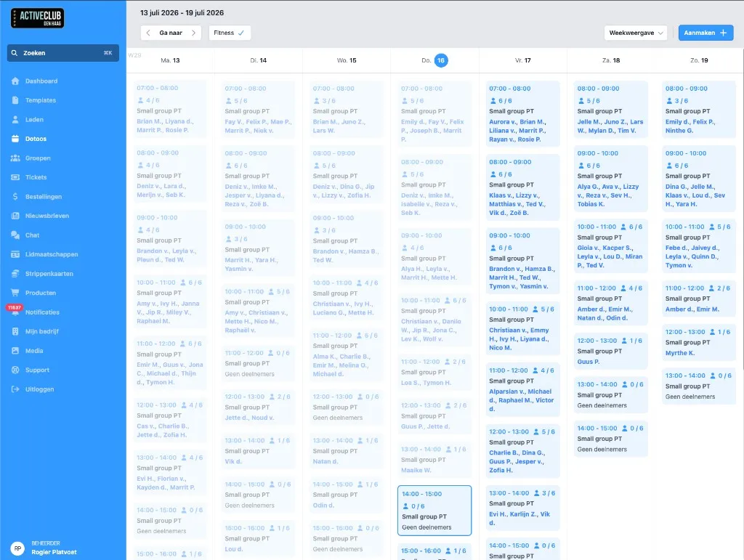The height and width of the screenshot is (560, 744).
Task: Click the Aanmaken button
Action: pos(705,33)
